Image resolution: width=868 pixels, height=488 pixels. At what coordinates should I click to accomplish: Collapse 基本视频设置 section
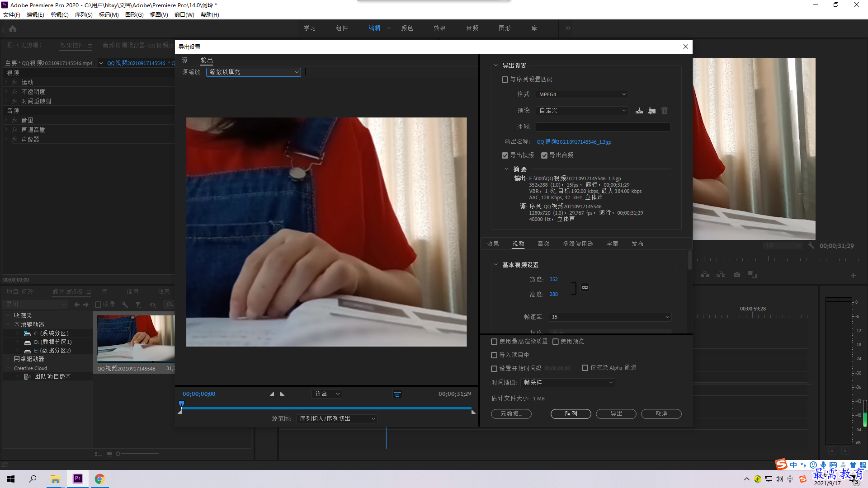click(495, 265)
